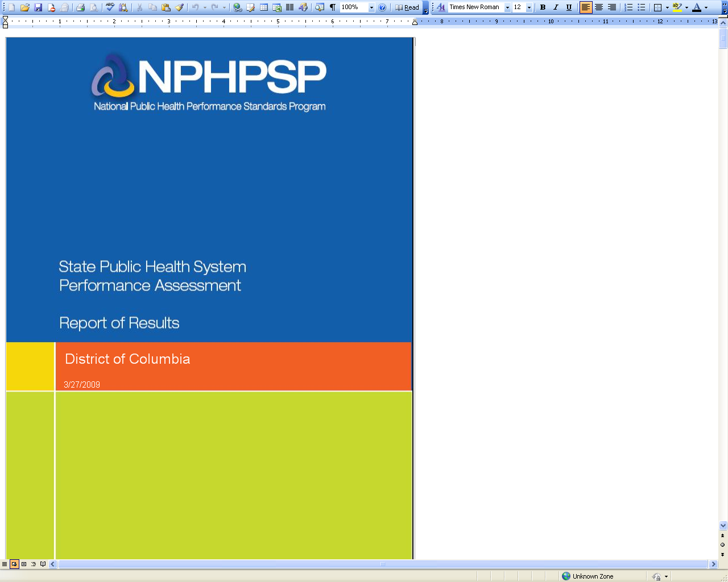Cut the selection with the scissors icon
Image resolution: width=728 pixels, height=582 pixels.
pyautogui.click(x=139, y=7)
